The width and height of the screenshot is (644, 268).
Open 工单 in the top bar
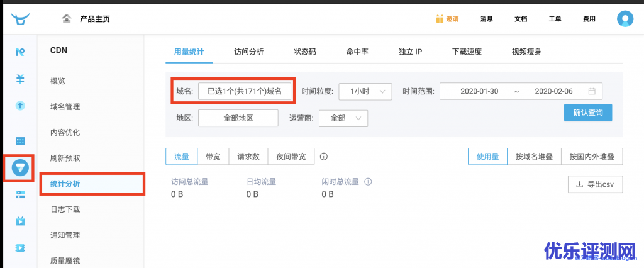555,19
